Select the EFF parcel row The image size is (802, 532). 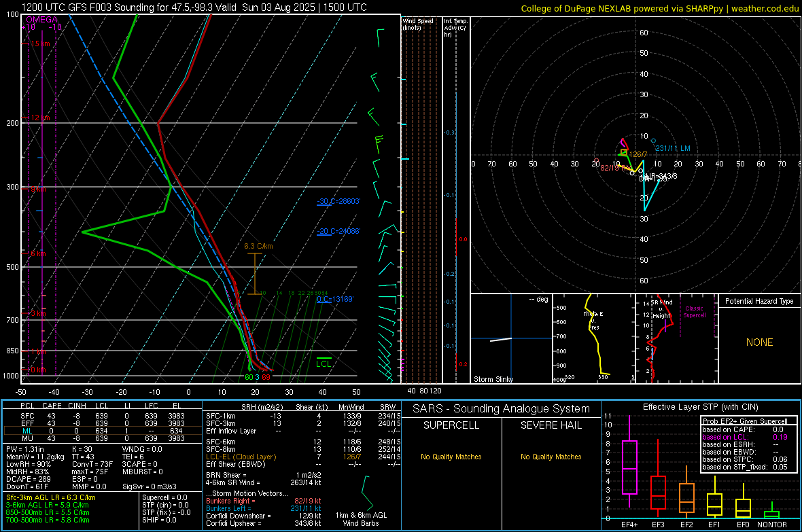(x=103, y=423)
